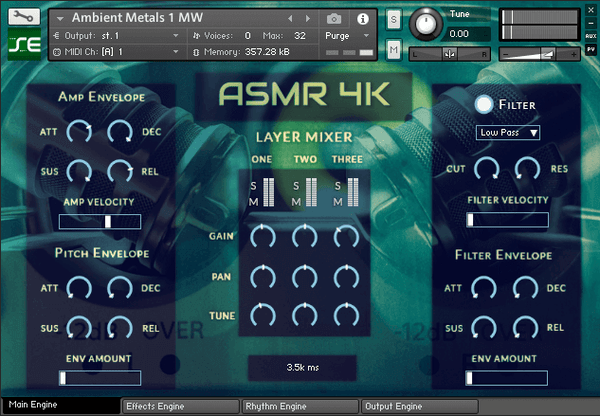
Task: Go to the next instrument arrow
Action: pyautogui.click(x=306, y=19)
